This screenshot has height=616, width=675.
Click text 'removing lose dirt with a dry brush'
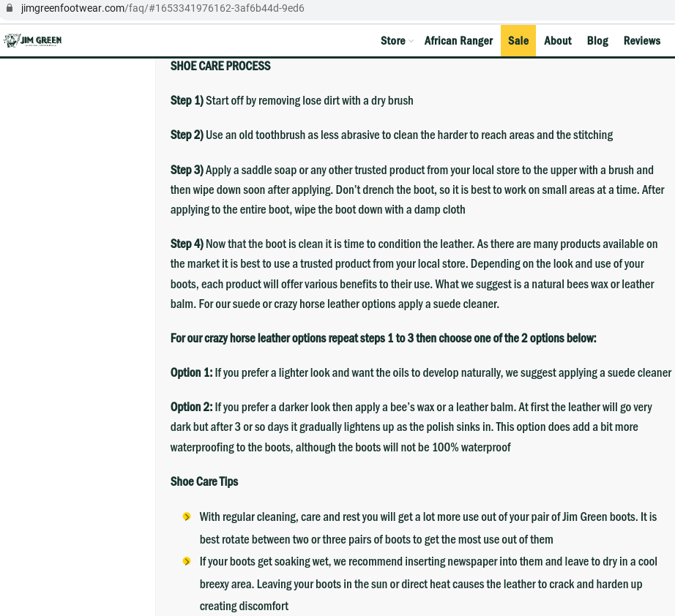click(336, 101)
